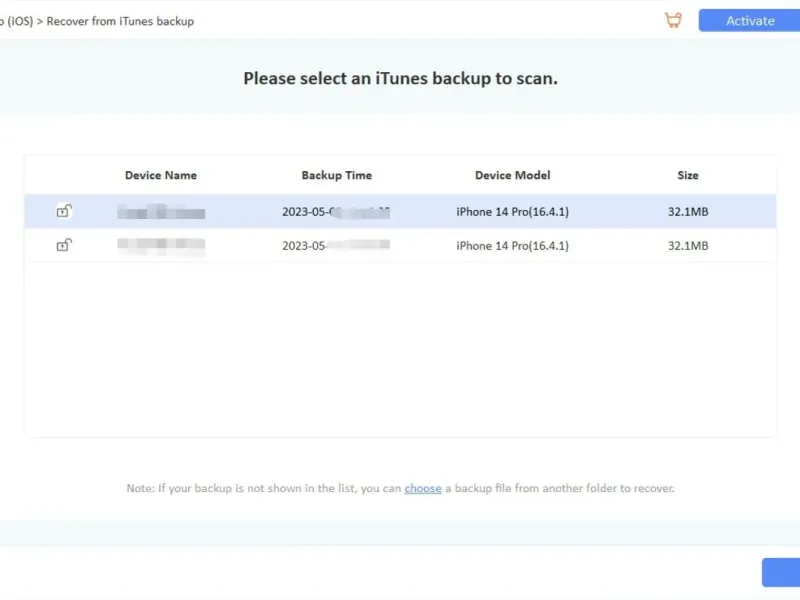The width and height of the screenshot is (800, 600).
Task: Click the Device Model column header
Action: pos(512,175)
